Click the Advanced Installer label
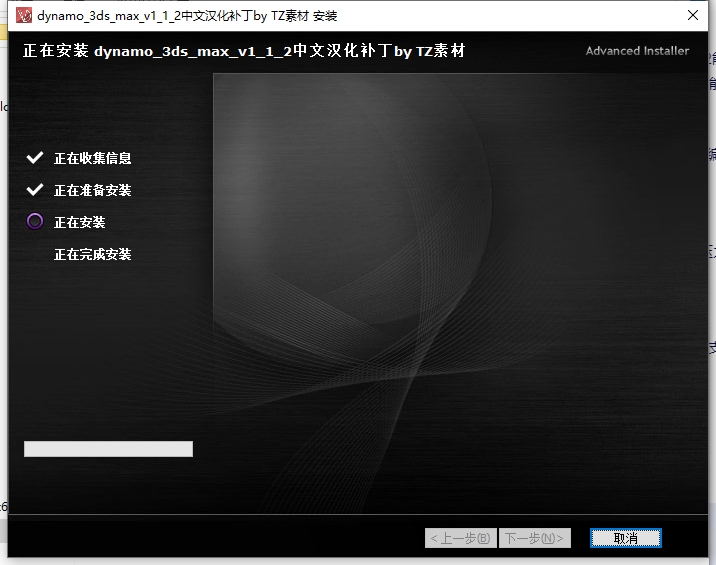Viewport: 716px width, 565px height. pos(637,51)
